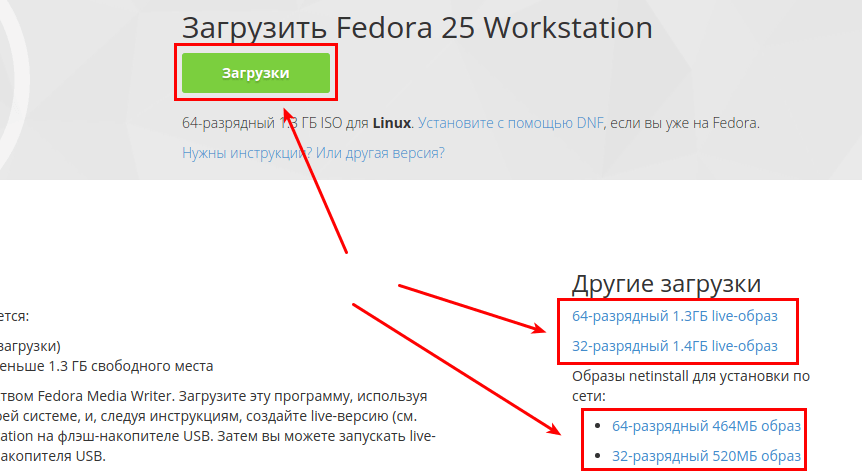Click the bold 'Linux' word in description
Screen dimensions: 862x476
click(x=391, y=123)
